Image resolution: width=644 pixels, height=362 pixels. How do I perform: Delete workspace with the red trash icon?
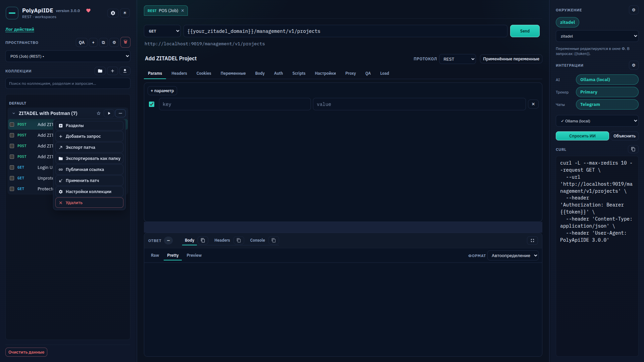[125, 42]
